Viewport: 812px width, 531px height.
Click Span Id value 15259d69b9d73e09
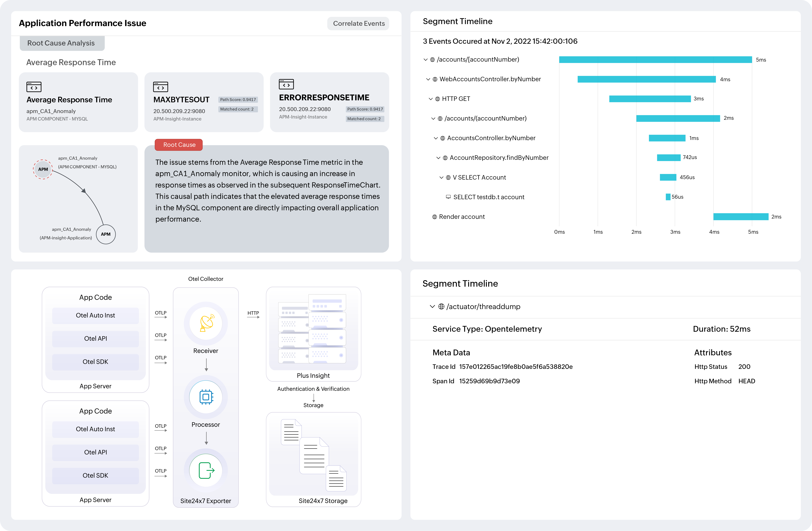click(x=490, y=381)
